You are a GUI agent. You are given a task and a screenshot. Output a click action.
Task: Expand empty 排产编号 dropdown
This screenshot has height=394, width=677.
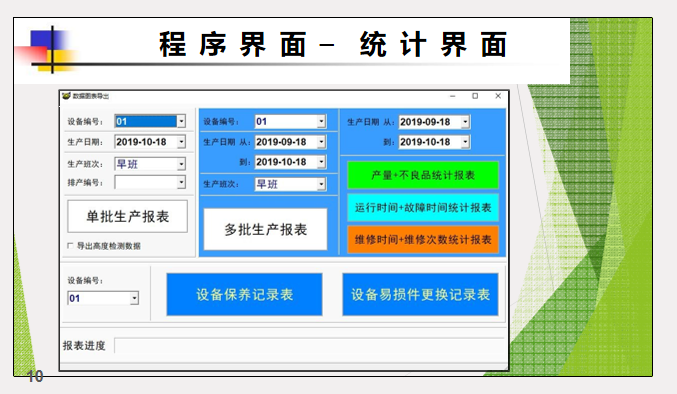[181, 182]
